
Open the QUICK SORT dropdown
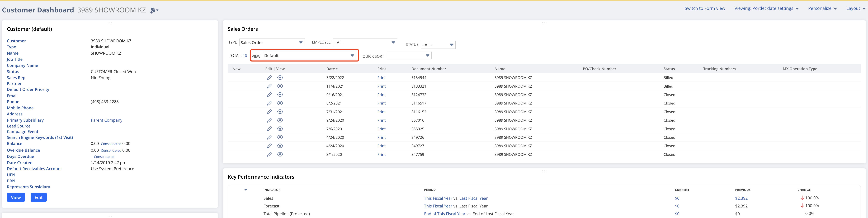click(409, 56)
